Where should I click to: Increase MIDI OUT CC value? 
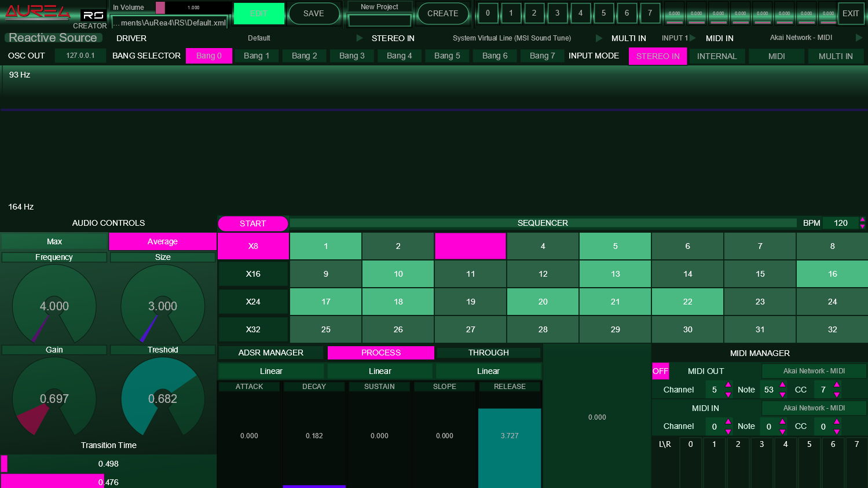836,385
